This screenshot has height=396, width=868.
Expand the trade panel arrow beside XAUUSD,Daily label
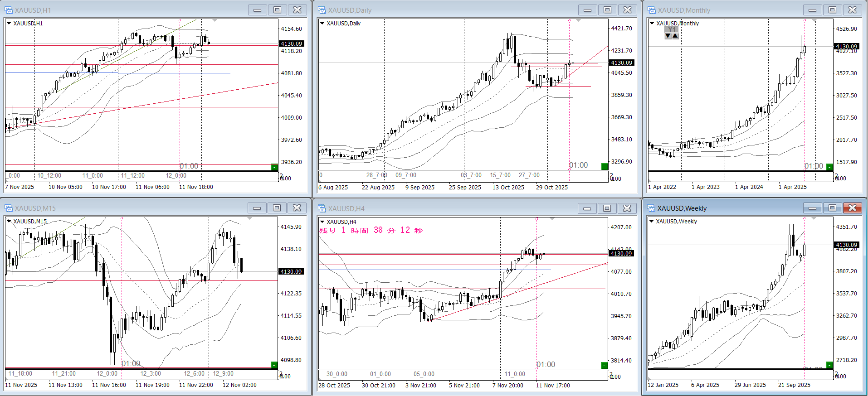tap(322, 23)
